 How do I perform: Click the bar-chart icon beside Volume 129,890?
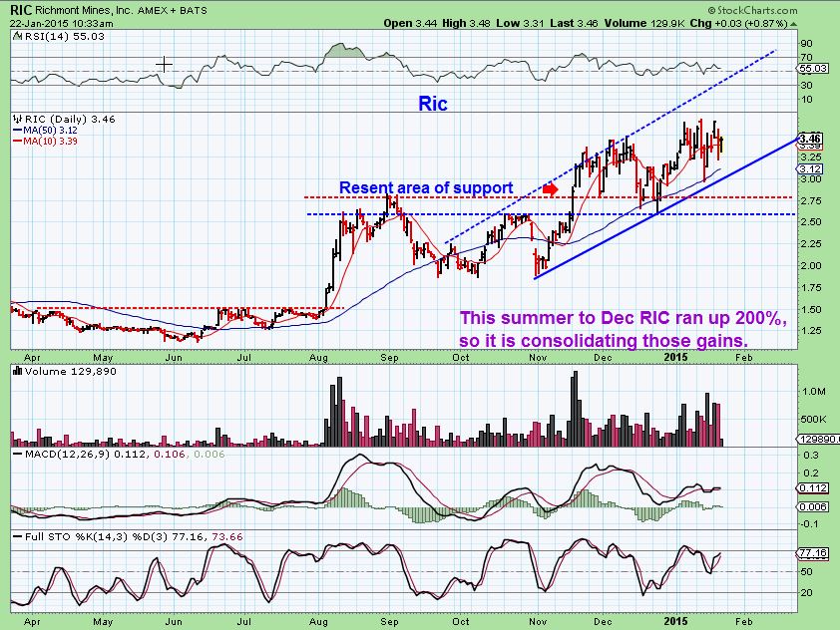(17, 371)
